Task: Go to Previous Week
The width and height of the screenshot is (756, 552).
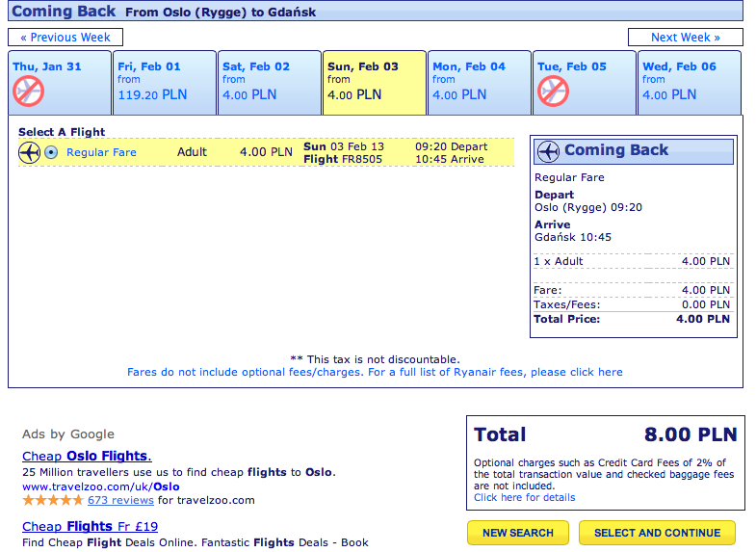Action: point(65,38)
